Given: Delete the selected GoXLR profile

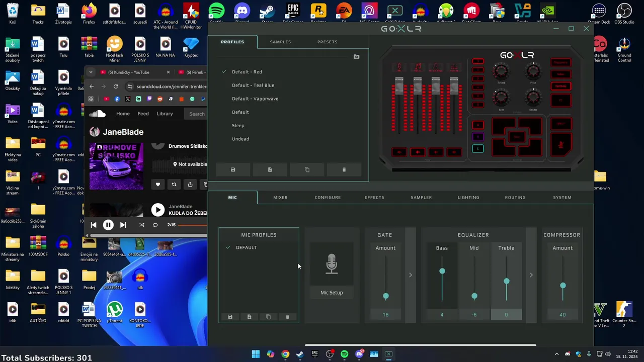Looking at the screenshot, I should pos(344,170).
